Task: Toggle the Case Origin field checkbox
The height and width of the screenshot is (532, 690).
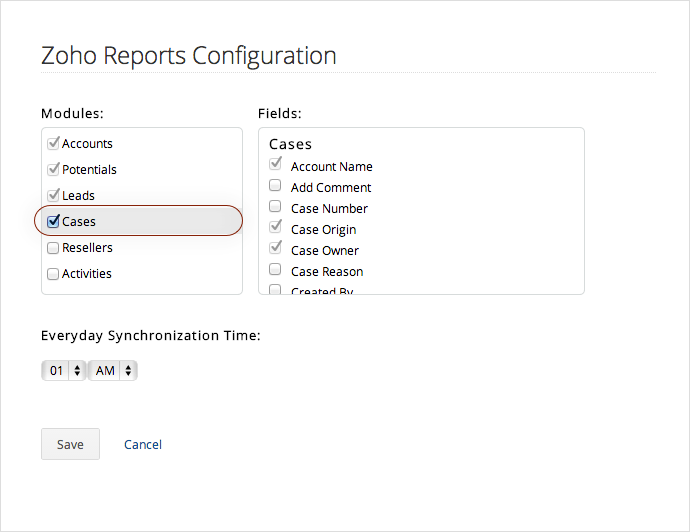Action: (275, 227)
